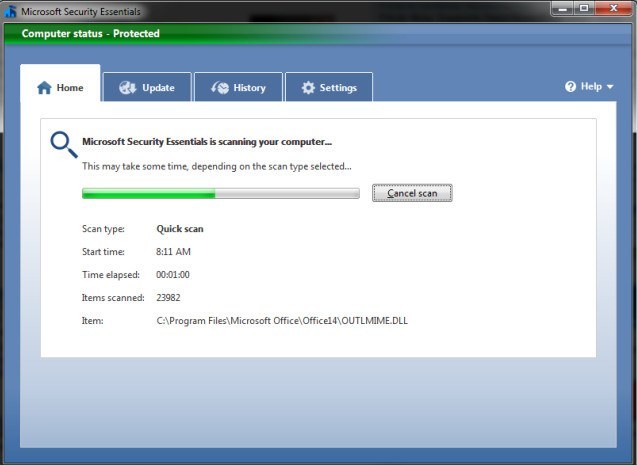This screenshot has width=637, height=465.
Task: Open the Help menu label
Action: [591, 87]
